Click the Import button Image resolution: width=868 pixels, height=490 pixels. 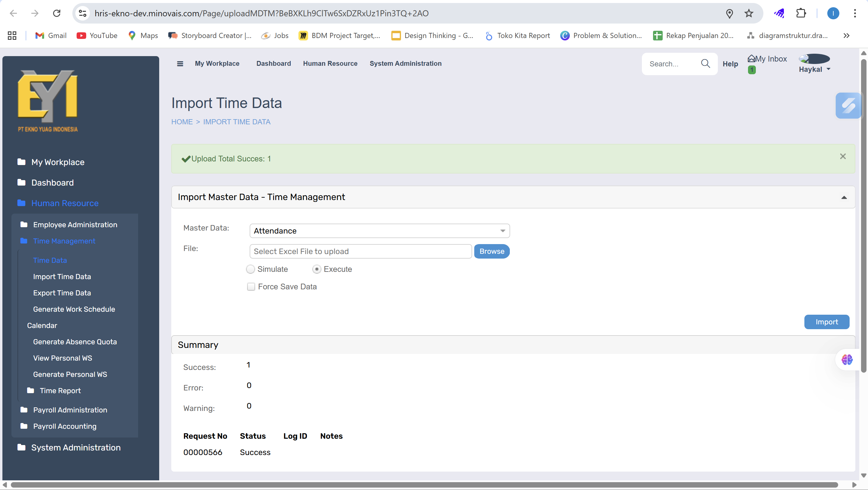[x=827, y=322]
